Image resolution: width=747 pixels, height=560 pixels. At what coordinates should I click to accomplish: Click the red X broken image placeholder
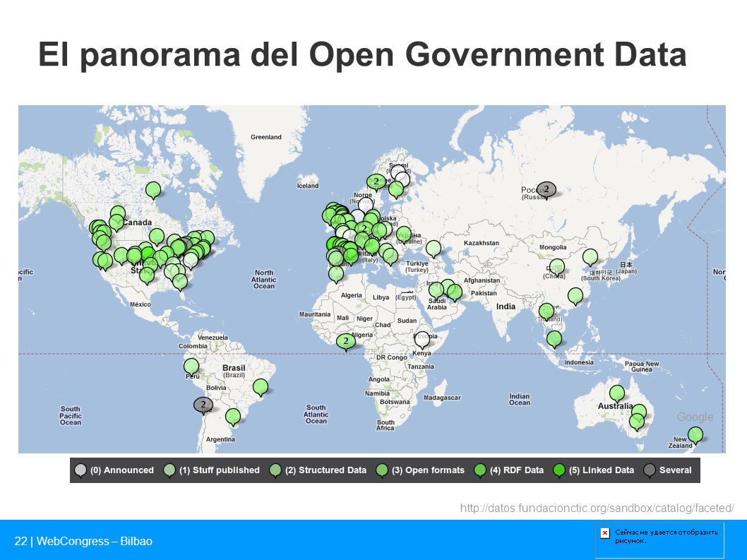pyautogui.click(x=604, y=533)
